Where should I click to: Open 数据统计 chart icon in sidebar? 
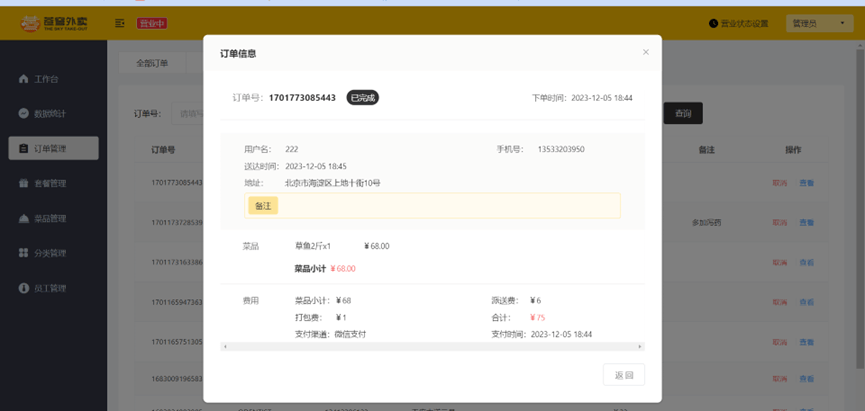(x=23, y=114)
